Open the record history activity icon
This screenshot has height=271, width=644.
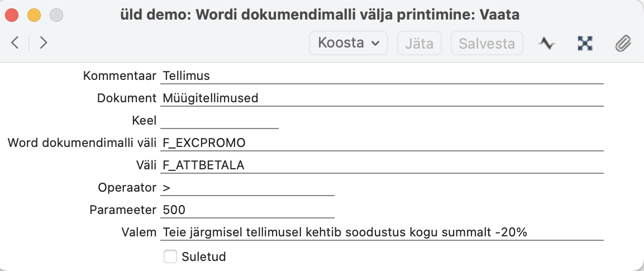(546, 43)
